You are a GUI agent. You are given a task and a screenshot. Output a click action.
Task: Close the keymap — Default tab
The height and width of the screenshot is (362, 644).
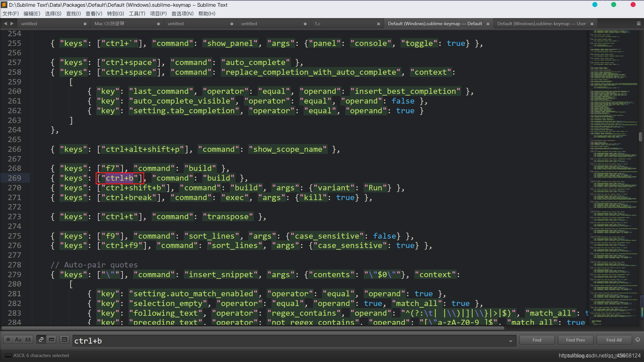pos(488,24)
